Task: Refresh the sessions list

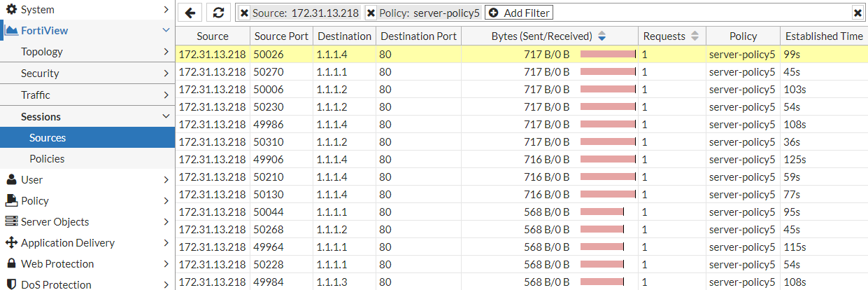Action: pos(218,13)
